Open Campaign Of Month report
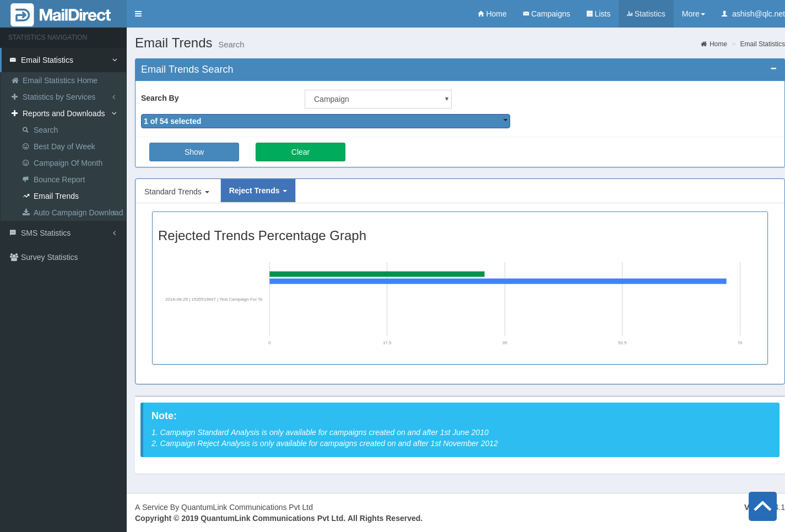The image size is (785, 532). [x=68, y=163]
